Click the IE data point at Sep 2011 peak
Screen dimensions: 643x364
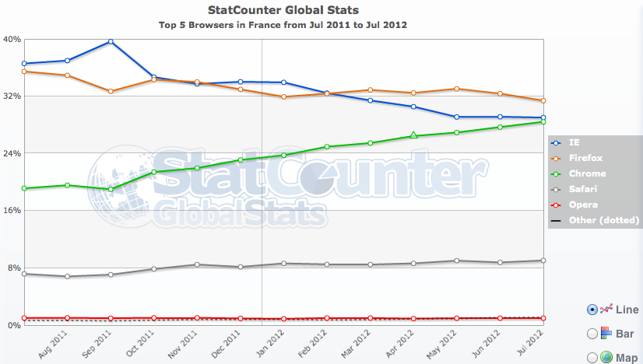tap(111, 41)
